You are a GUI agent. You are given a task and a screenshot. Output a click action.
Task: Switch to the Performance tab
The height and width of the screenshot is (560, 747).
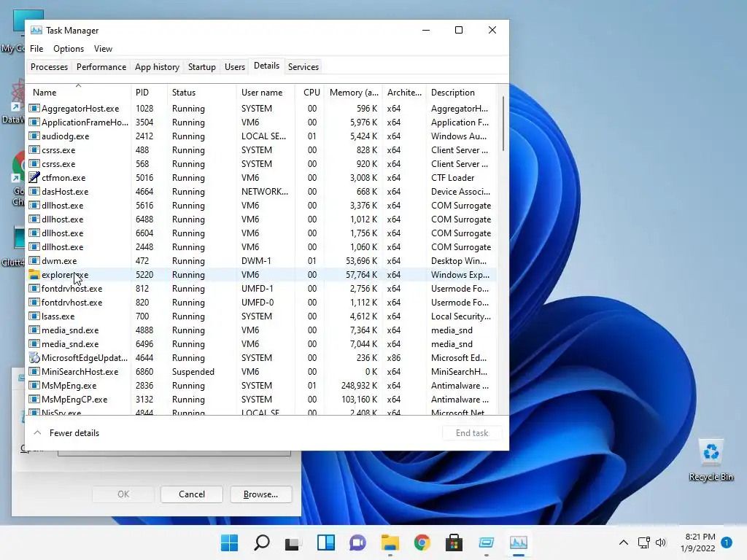pyautogui.click(x=101, y=66)
